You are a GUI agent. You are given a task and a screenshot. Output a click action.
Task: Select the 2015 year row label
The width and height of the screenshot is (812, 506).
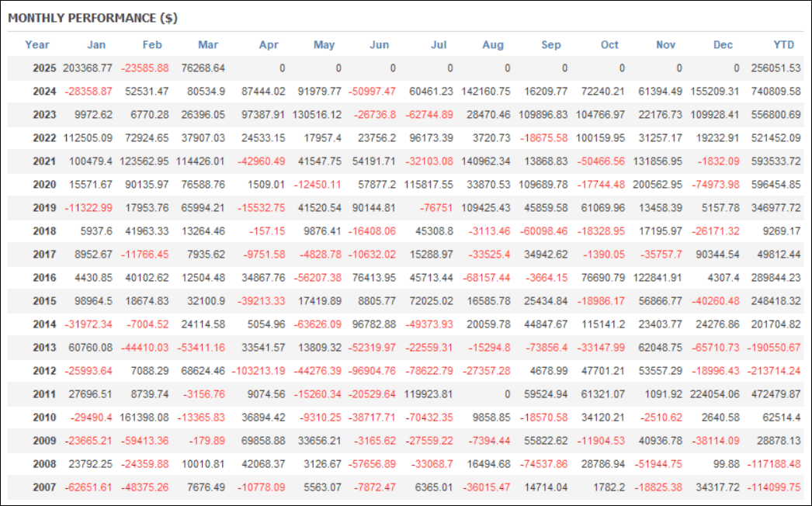pos(44,301)
